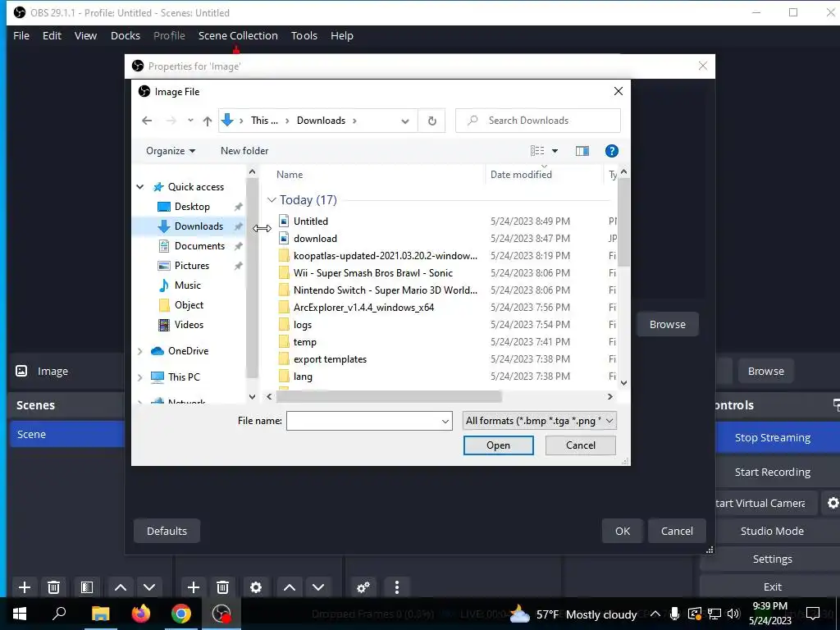840x630 pixels.
Task: Open source properties gear icon
Action: (x=256, y=587)
